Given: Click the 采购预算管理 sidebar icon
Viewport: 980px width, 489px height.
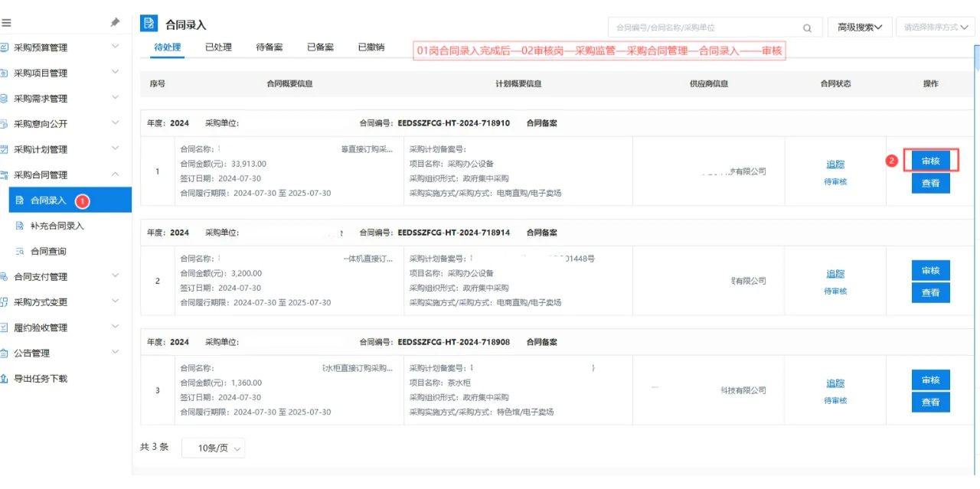Looking at the screenshot, I should [x=5, y=47].
